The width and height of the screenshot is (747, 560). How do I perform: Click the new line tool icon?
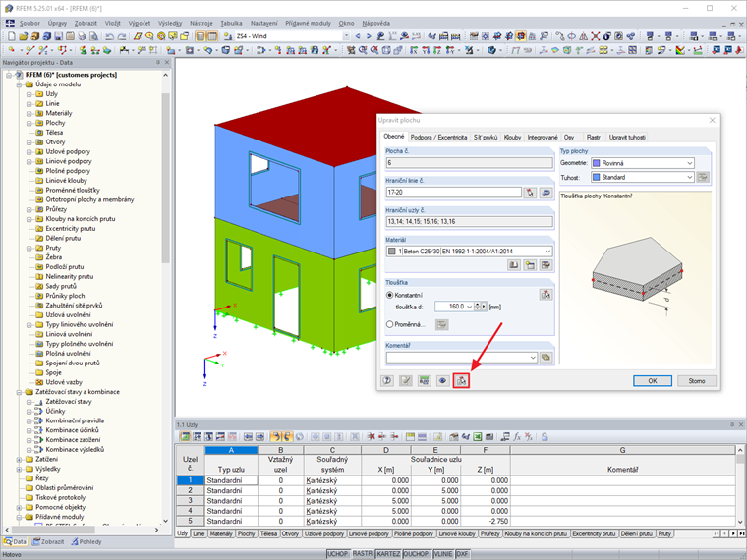(30, 50)
